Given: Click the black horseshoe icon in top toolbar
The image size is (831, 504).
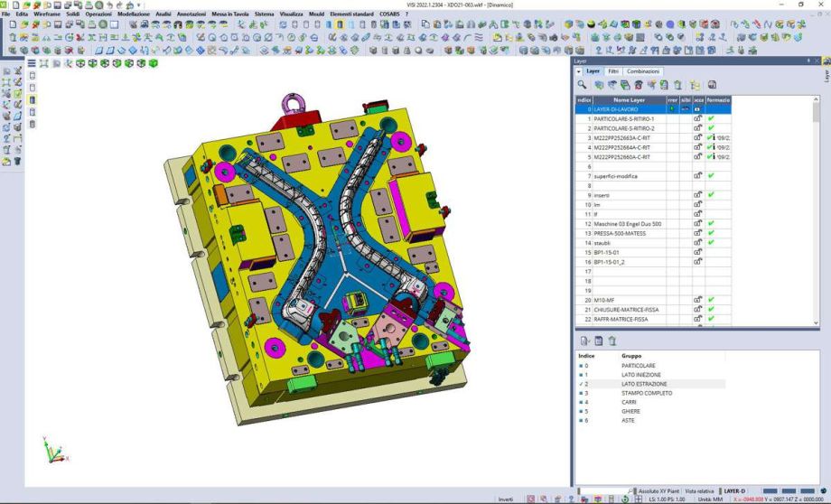Looking at the screenshot, I should 178,24.
